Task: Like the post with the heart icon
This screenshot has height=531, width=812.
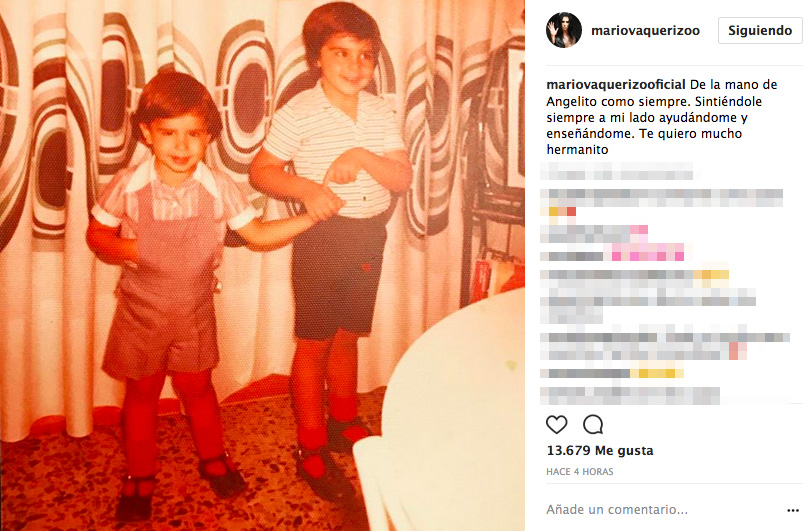Action: [x=557, y=425]
